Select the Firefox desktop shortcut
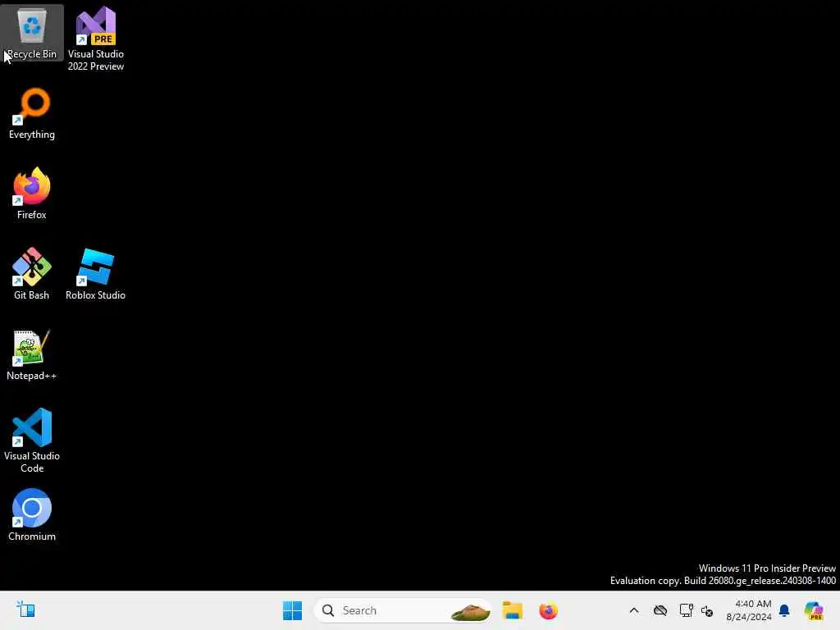 32,194
